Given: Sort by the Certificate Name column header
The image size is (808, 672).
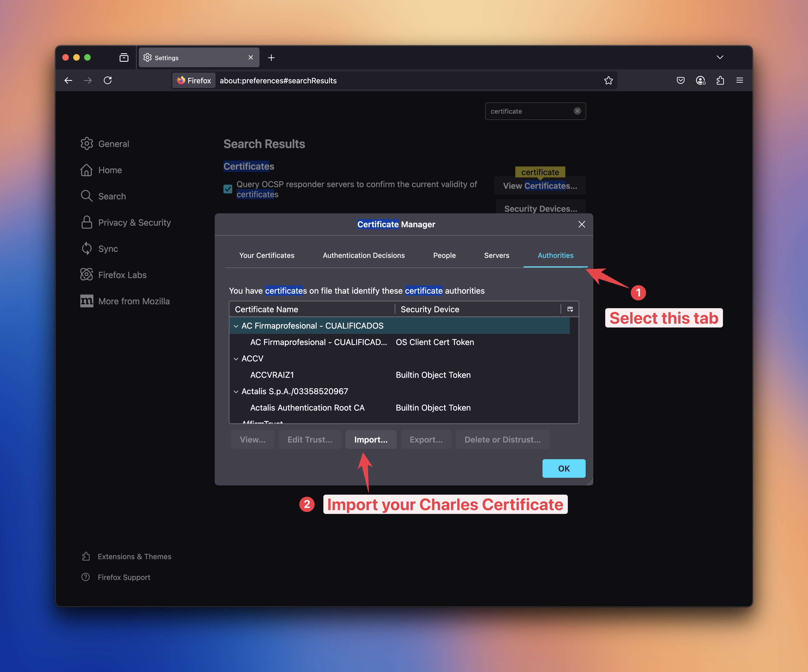Looking at the screenshot, I should click(x=312, y=310).
